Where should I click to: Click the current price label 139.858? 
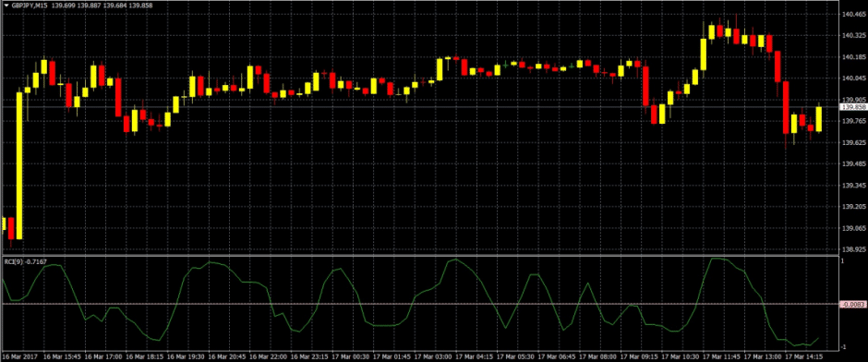pos(853,106)
